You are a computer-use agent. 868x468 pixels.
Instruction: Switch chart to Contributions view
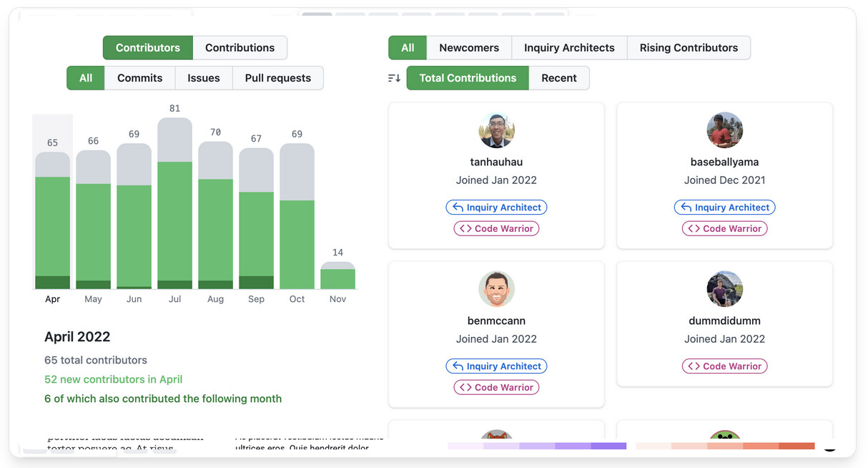point(240,48)
